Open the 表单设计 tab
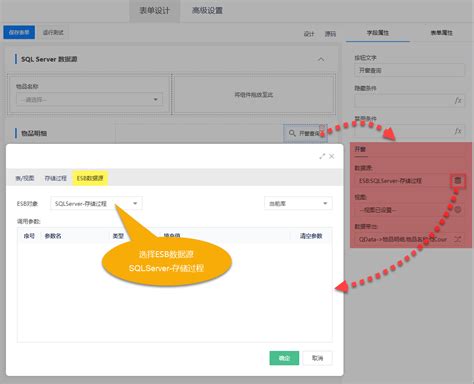The width and height of the screenshot is (474, 384). click(154, 11)
